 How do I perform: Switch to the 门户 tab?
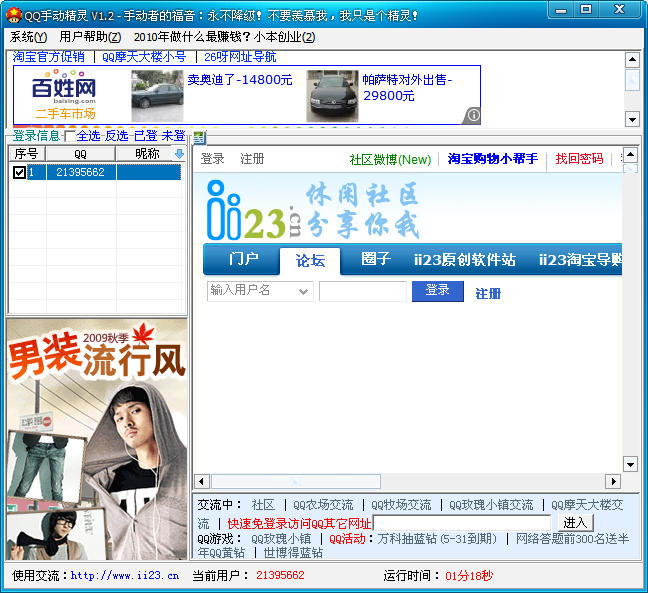tap(243, 260)
